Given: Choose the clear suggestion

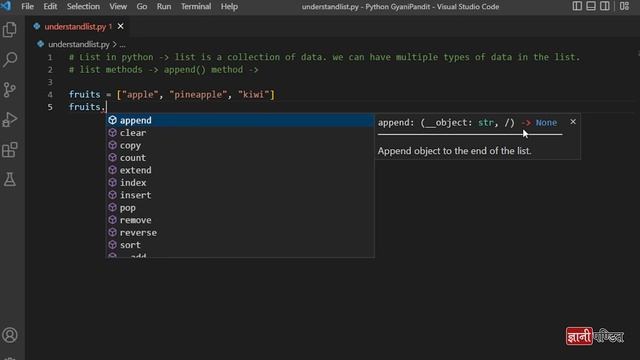Looking at the screenshot, I should [240, 133].
